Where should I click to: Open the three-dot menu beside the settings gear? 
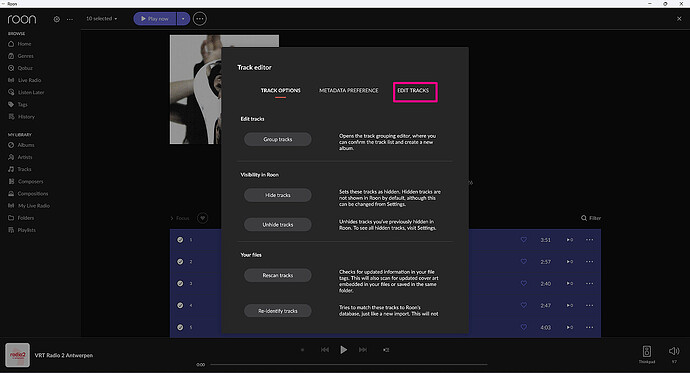[x=70, y=19]
